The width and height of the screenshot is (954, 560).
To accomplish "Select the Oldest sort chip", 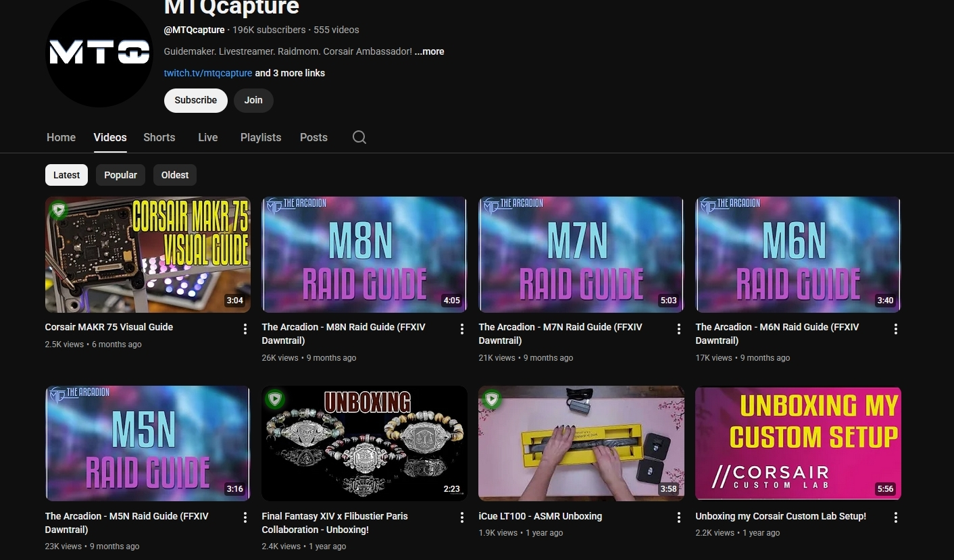I will coord(175,175).
